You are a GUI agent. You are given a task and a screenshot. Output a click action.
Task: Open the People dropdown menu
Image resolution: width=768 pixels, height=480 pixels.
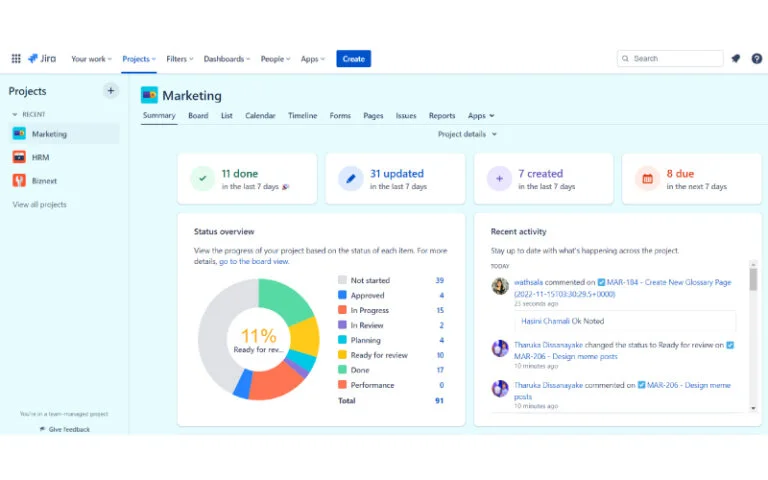tap(275, 59)
